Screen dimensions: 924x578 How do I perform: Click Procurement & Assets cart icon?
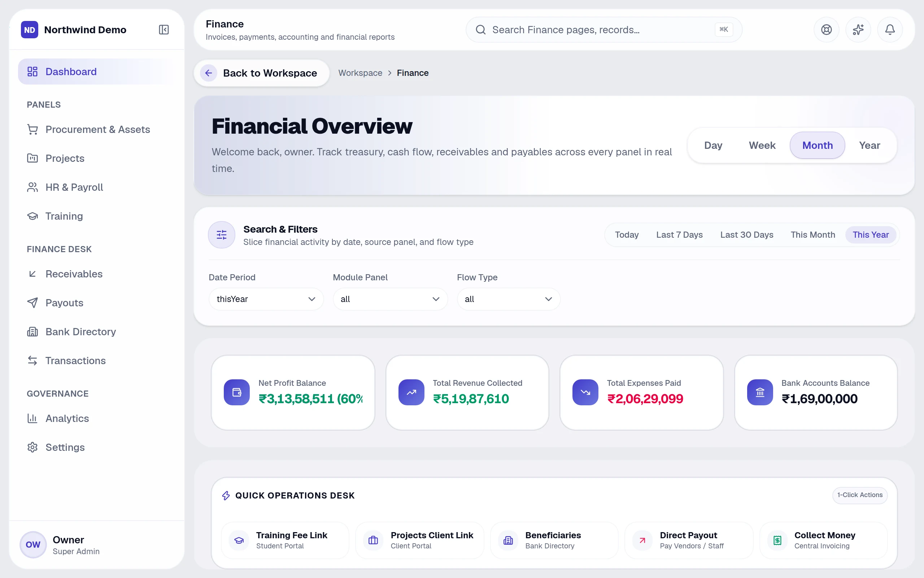pyautogui.click(x=32, y=130)
